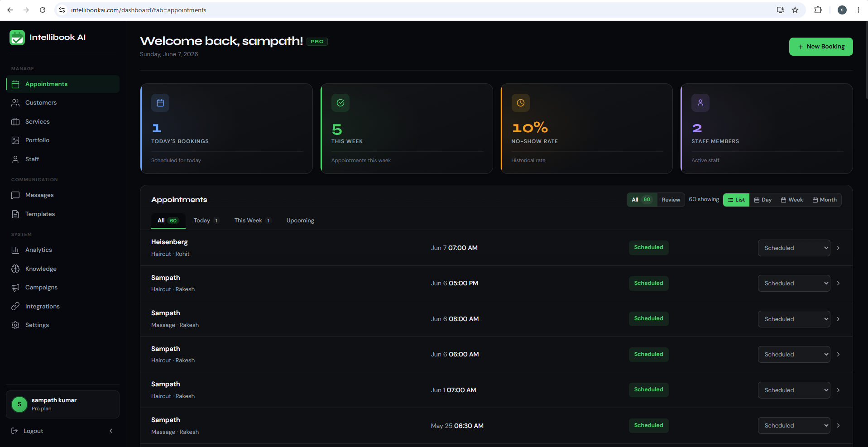
Task: Open status dropdown for Jun 1 appointment
Action: click(794, 390)
